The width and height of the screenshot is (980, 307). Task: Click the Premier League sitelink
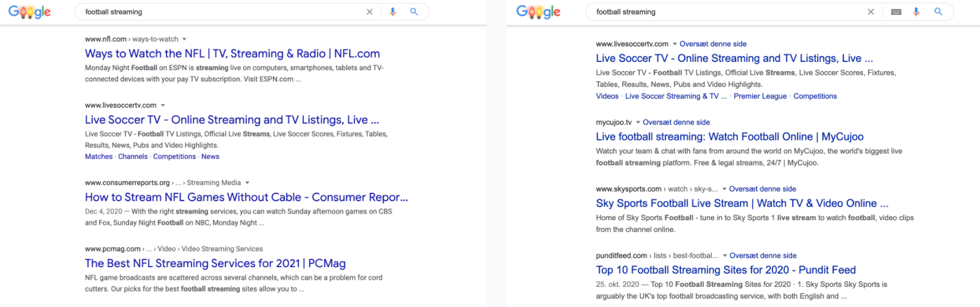pyautogui.click(x=760, y=96)
